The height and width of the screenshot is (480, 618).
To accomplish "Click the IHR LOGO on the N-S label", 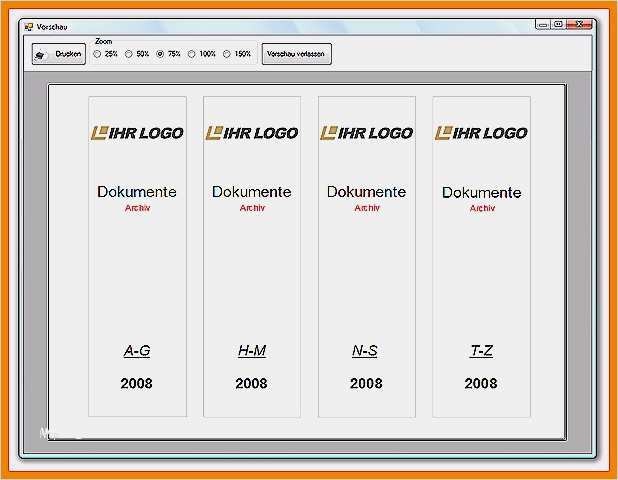I will (x=367, y=133).
